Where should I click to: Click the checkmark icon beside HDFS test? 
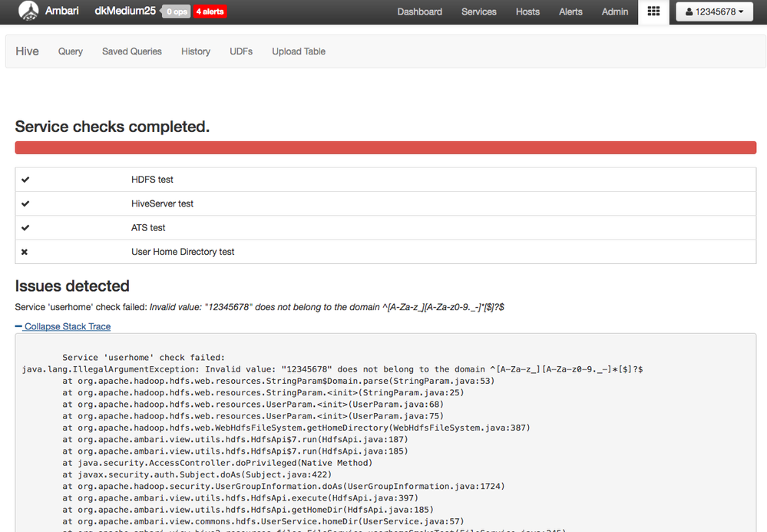point(25,180)
